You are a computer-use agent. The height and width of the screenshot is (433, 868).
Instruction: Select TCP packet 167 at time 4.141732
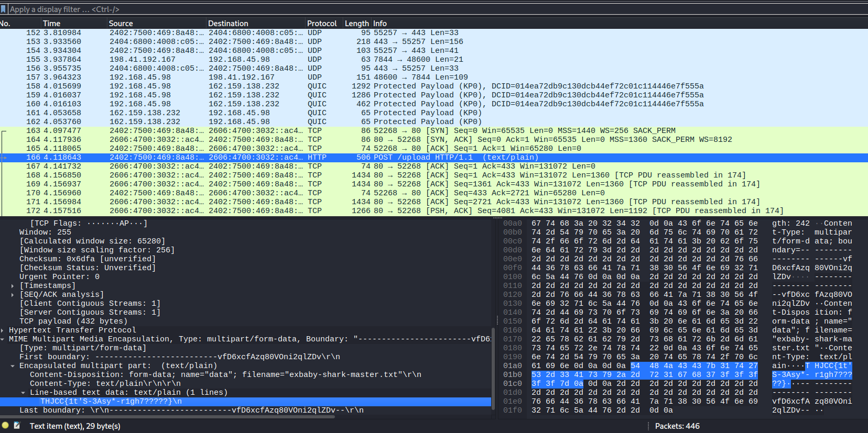[434, 166]
